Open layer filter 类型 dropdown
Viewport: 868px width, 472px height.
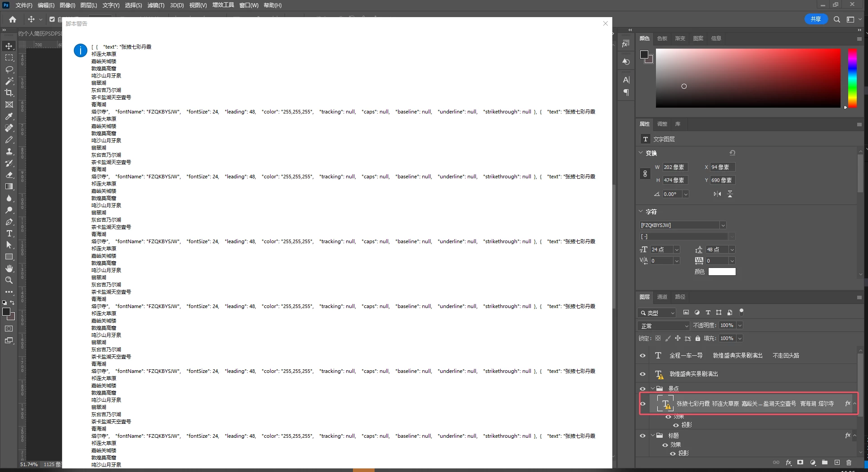click(x=657, y=313)
